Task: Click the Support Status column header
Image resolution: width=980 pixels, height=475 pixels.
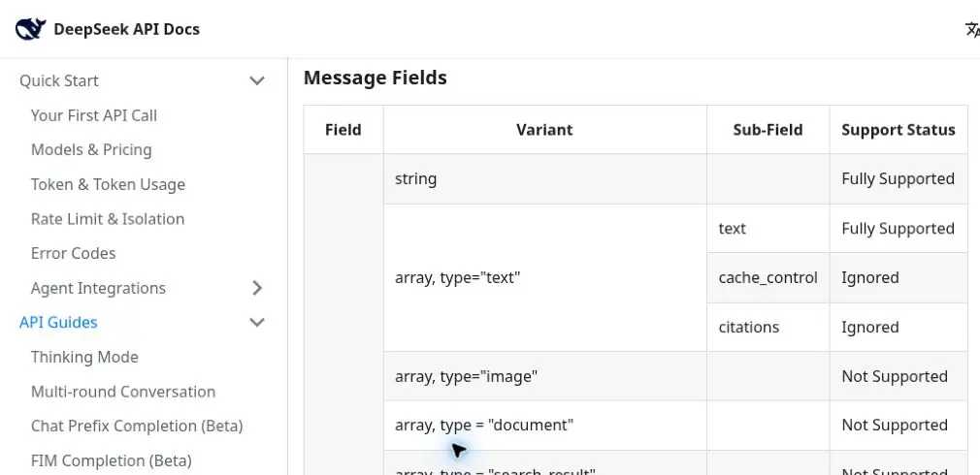Action: (x=898, y=130)
